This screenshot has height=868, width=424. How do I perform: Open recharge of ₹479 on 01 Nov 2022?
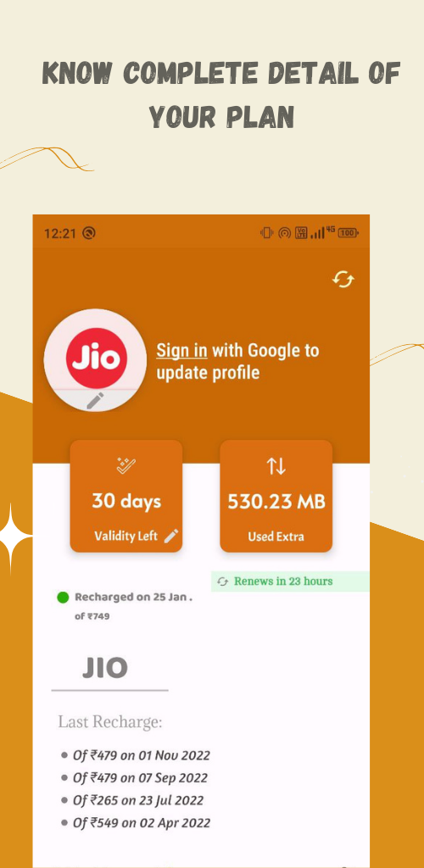tap(141, 755)
